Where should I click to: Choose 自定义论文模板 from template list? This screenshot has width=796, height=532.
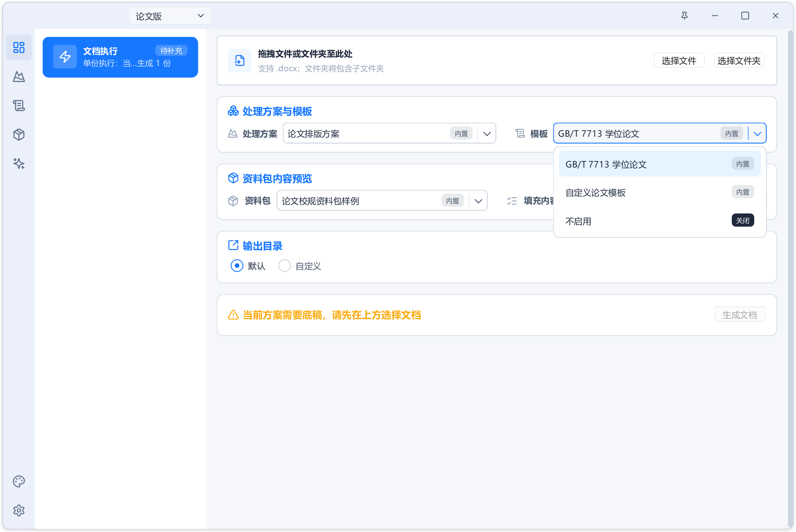[660, 193]
